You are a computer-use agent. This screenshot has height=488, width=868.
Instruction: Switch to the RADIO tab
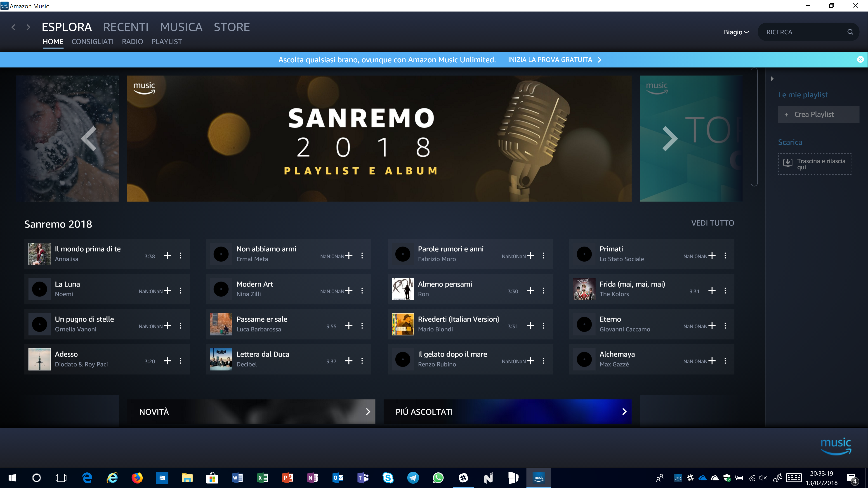132,41
